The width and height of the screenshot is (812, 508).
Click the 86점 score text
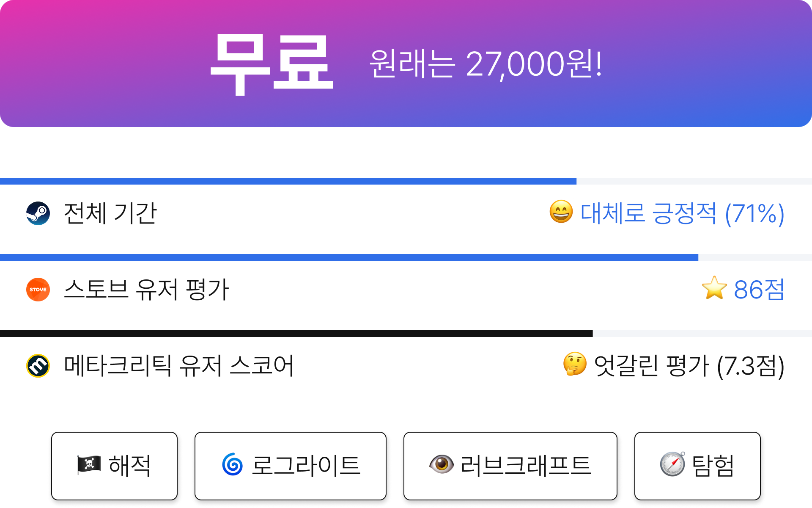[x=759, y=290]
